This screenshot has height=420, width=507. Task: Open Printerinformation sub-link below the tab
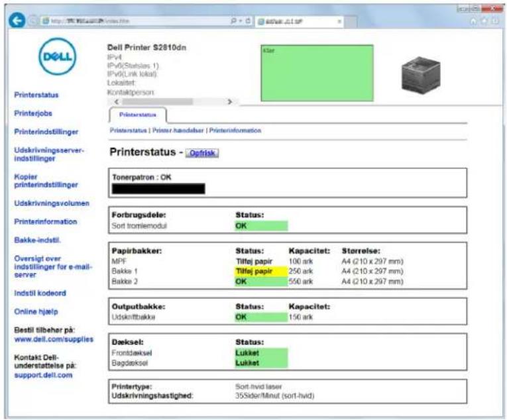(x=235, y=131)
